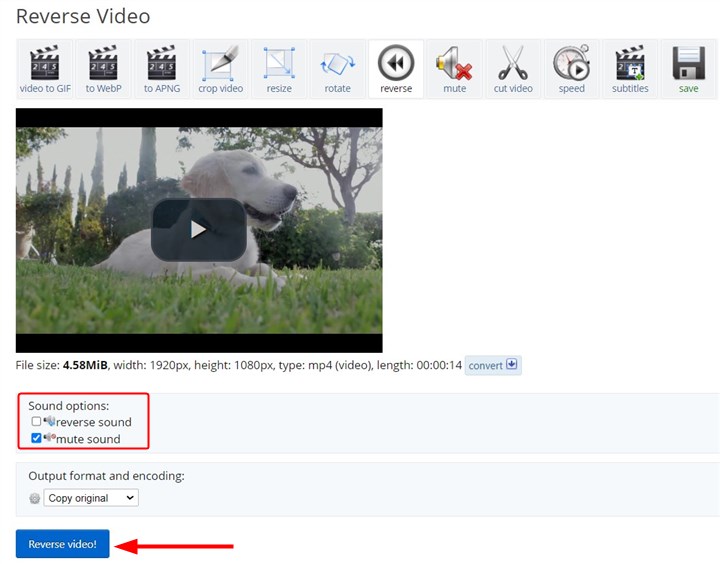Play the dog video preview

point(198,230)
